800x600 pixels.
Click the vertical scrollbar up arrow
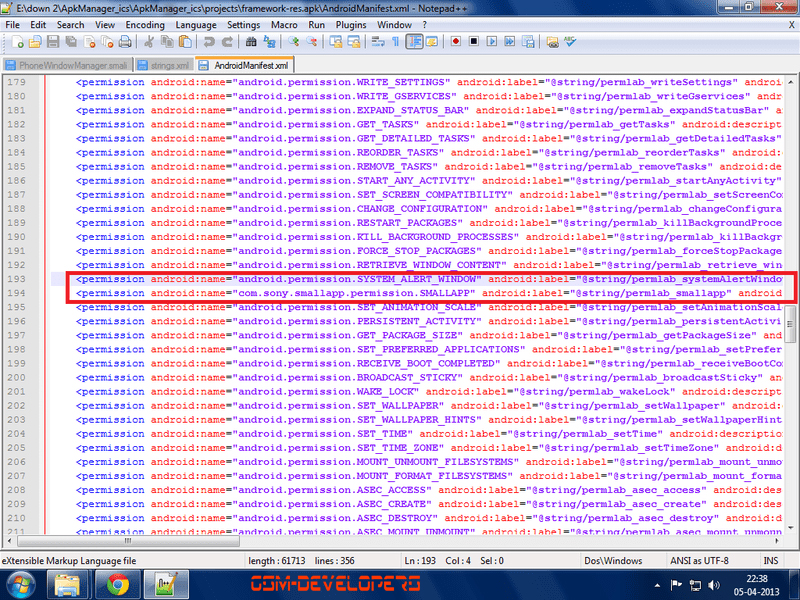click(x=790, y=82)
